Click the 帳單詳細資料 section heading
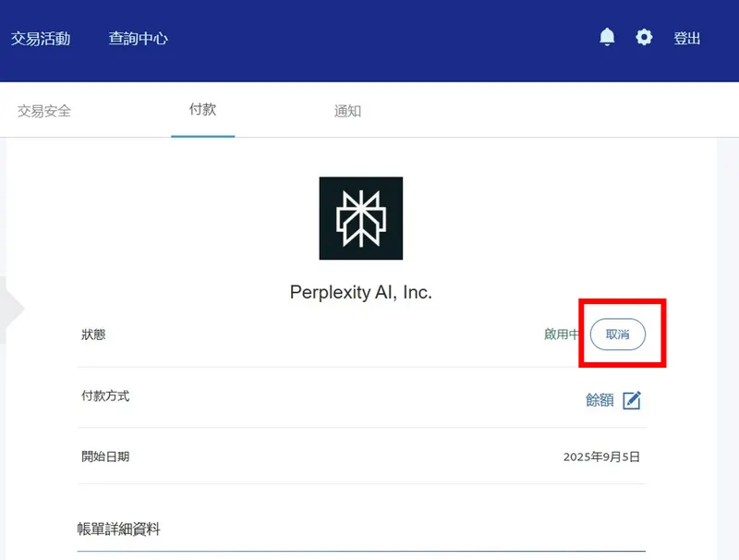 [x=119, y=529]
